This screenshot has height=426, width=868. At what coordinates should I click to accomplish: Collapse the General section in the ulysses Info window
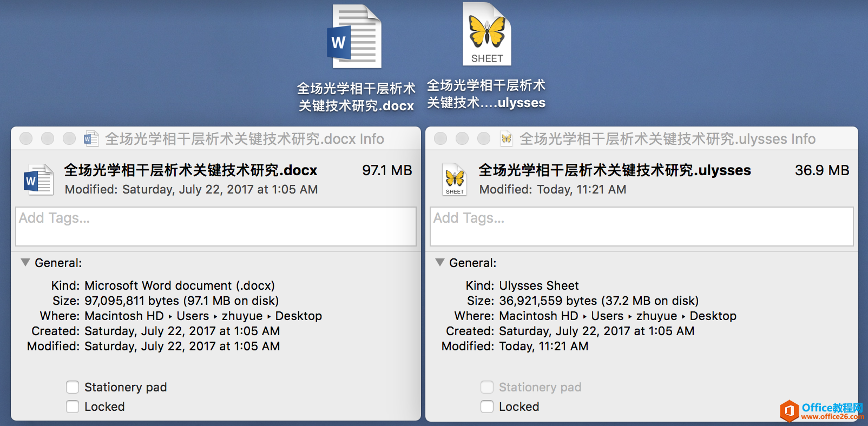pyautogui.click(x=440, y=262)
